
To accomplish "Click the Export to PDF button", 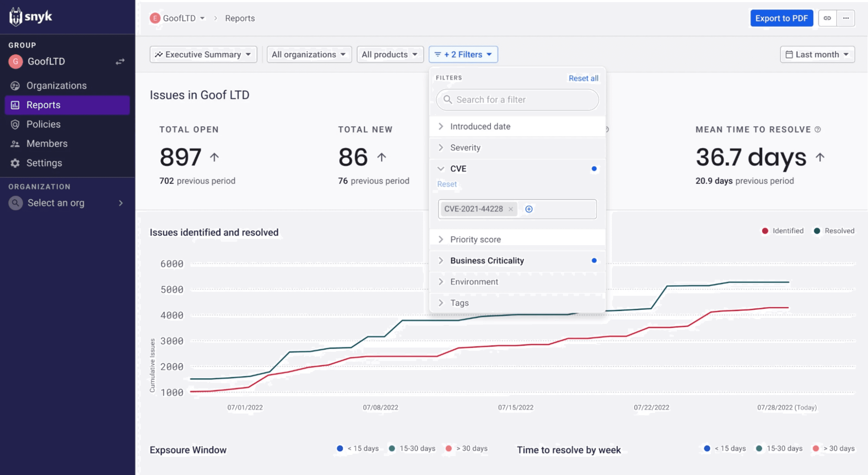I will coord(782,18).
